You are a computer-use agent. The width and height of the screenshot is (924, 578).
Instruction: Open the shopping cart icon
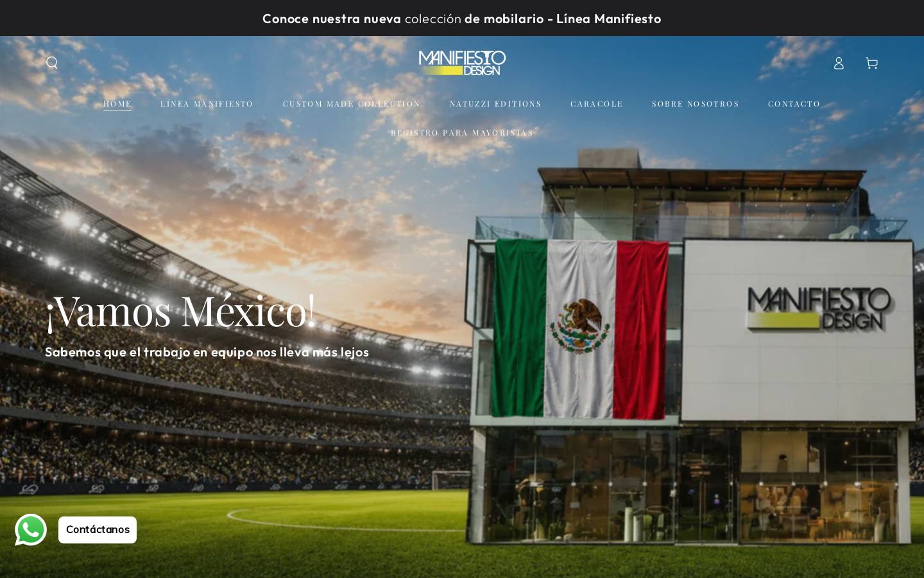pyautogui.click(x=871, y=63)
